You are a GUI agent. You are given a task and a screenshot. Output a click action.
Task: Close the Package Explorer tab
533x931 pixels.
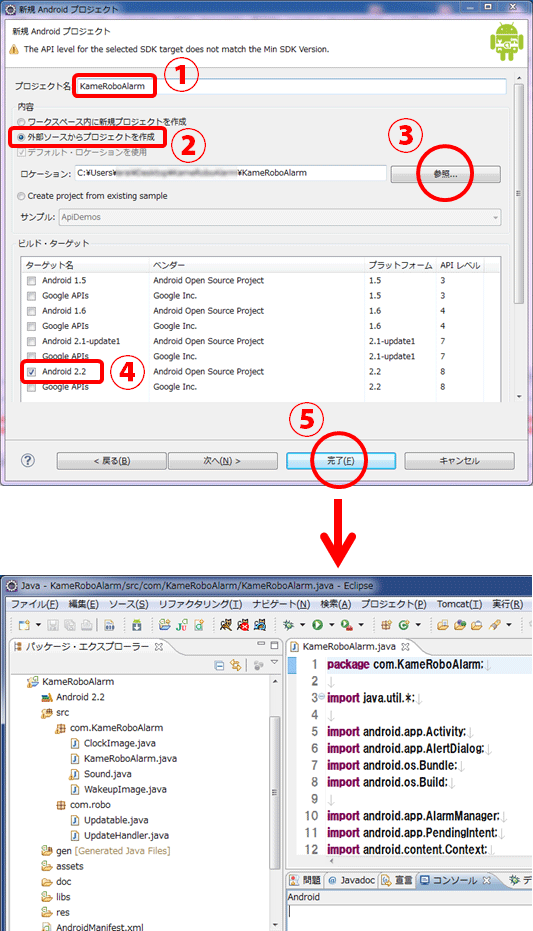(x=158, y=647)
